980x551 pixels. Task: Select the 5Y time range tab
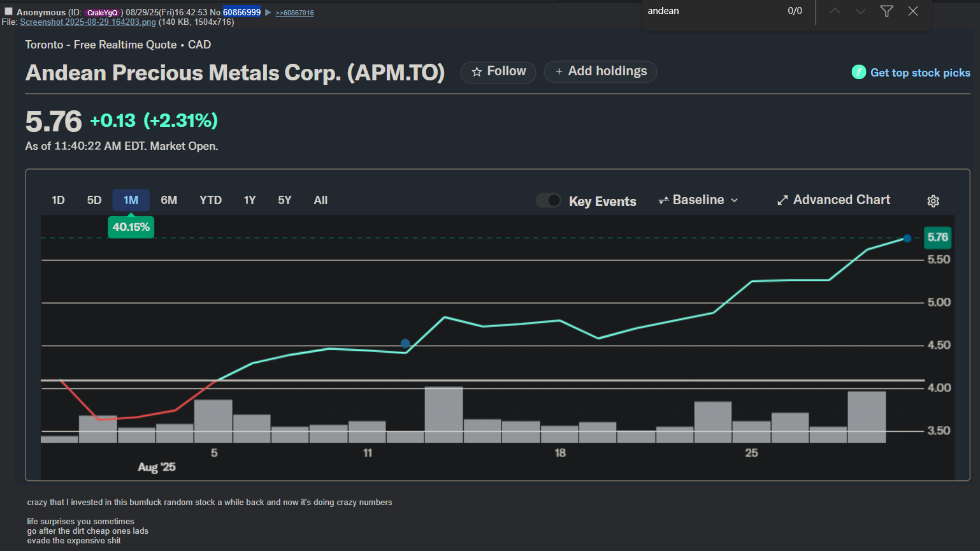(284, 200)
